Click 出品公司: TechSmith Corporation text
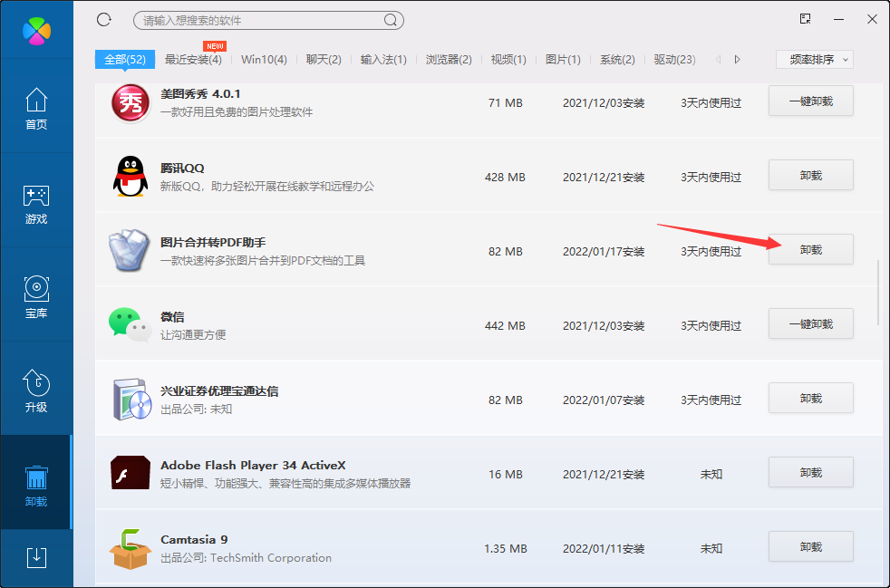This screenshot has height=588, width=890. point(246,558)
